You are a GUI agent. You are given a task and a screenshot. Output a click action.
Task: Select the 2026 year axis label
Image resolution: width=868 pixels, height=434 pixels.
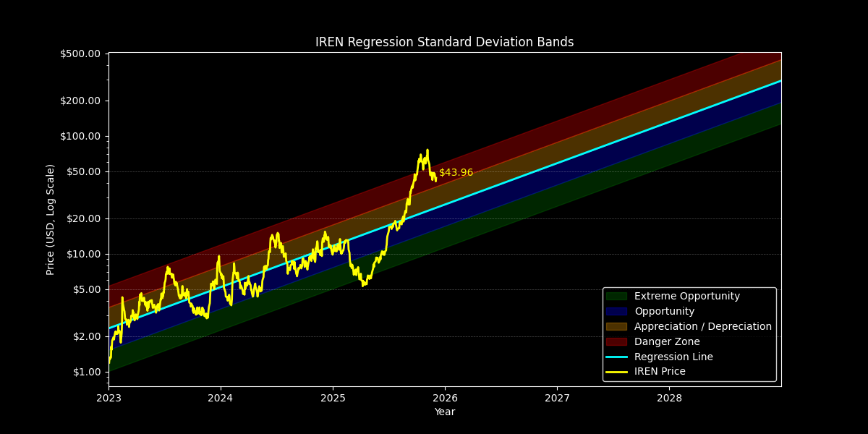444,398
